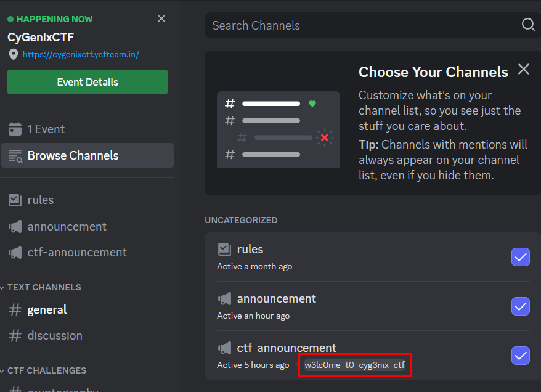The image size is (541, 392).
Task: Click the search magnifier icon
Action: click(x=528, y=25)
